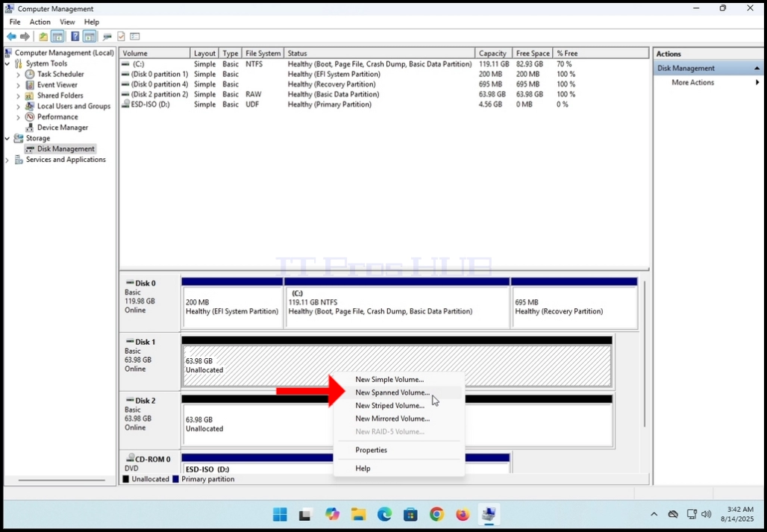Click the list settings toolbar icon
Viewport: 767px width, 532px height.
(x=135, y=37)
